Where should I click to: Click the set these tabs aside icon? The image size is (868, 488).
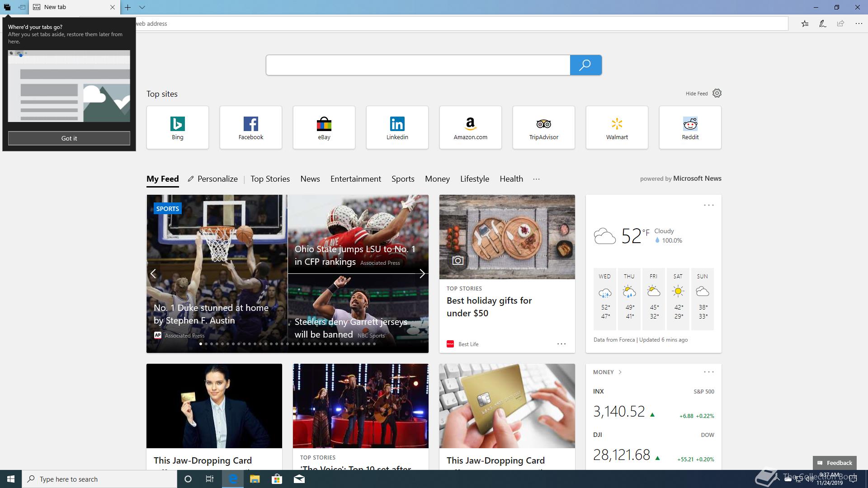(22, 7)
